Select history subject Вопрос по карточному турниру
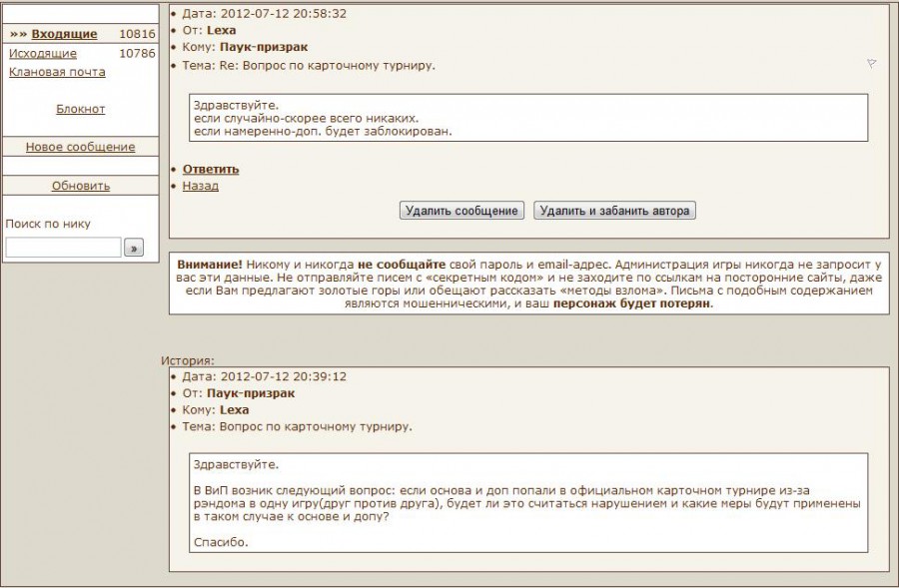 pos(316,426)
